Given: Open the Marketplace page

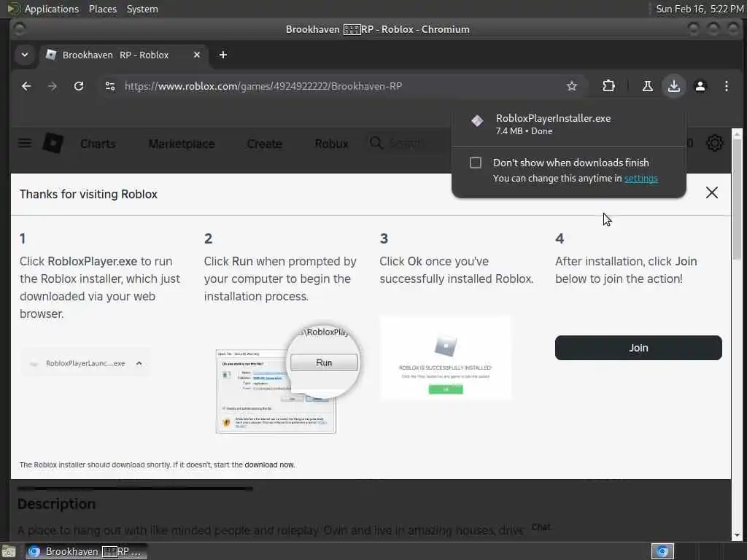Looking at the screenshot, I should tap(182, 144).
